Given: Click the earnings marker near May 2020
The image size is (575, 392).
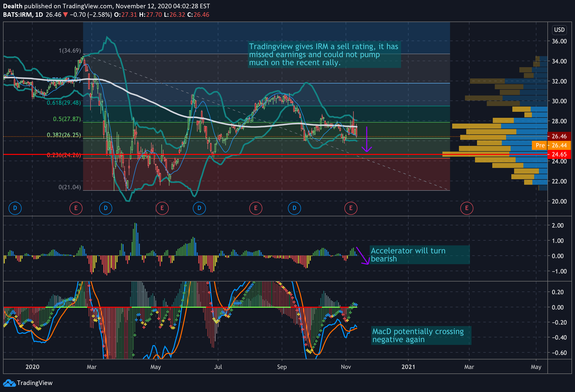Looking at the screenshot, I should (162, 208).
